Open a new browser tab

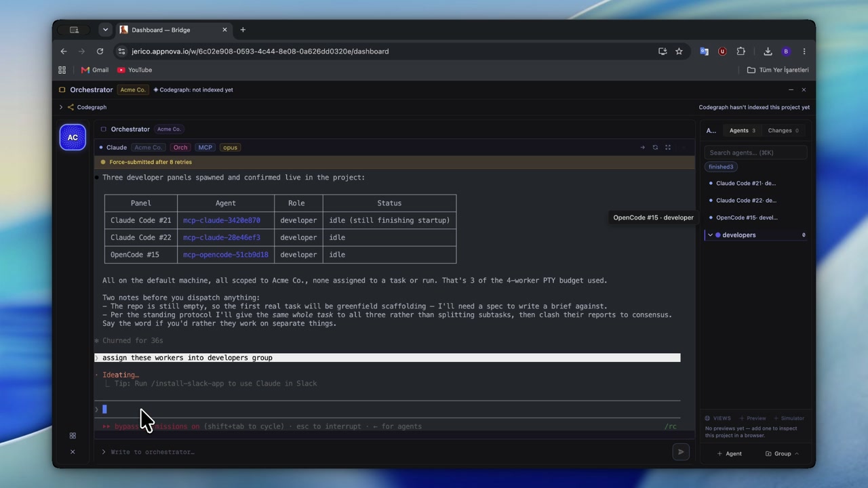click(x=243, y=30)
